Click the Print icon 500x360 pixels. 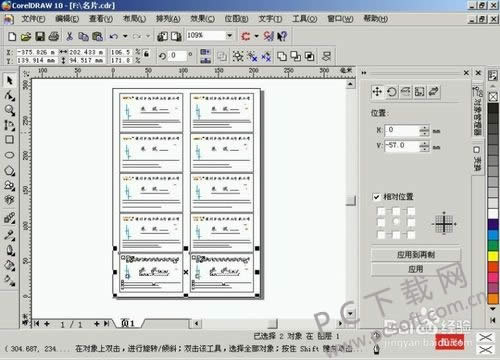(x=54, y=36)
